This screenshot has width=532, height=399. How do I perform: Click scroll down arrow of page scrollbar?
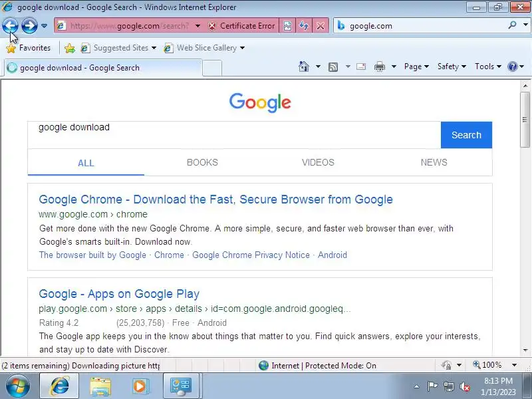pos(525,350)
